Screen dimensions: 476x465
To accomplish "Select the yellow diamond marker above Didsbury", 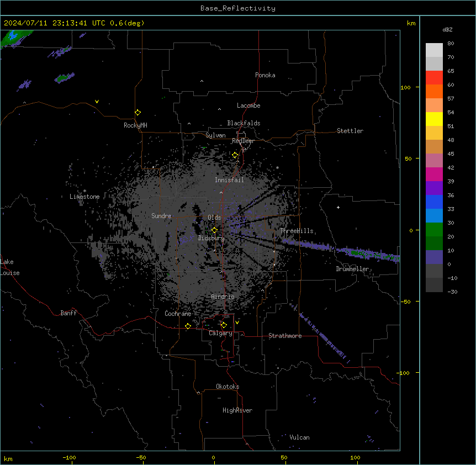I will pos(214,230).
